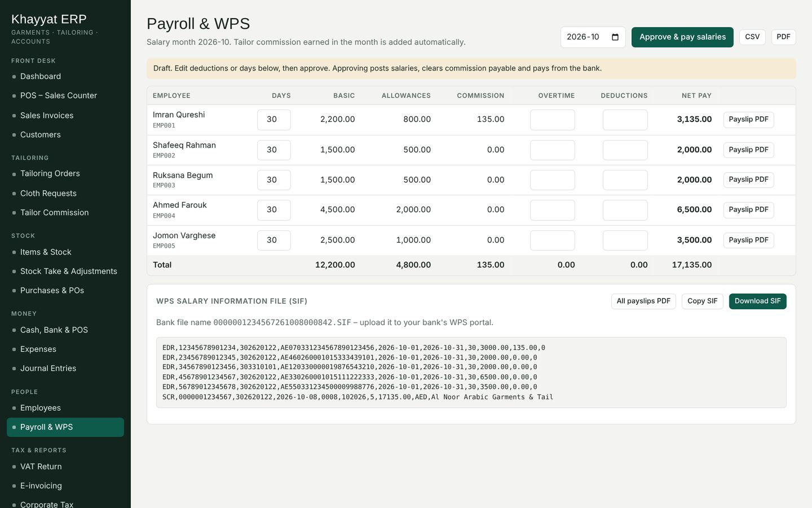The width and height of the screenshot is (812, 508).
Task: Download payslip PDF for Jomon Varghese
Action: pyautogui.click(x=748, y=240)
